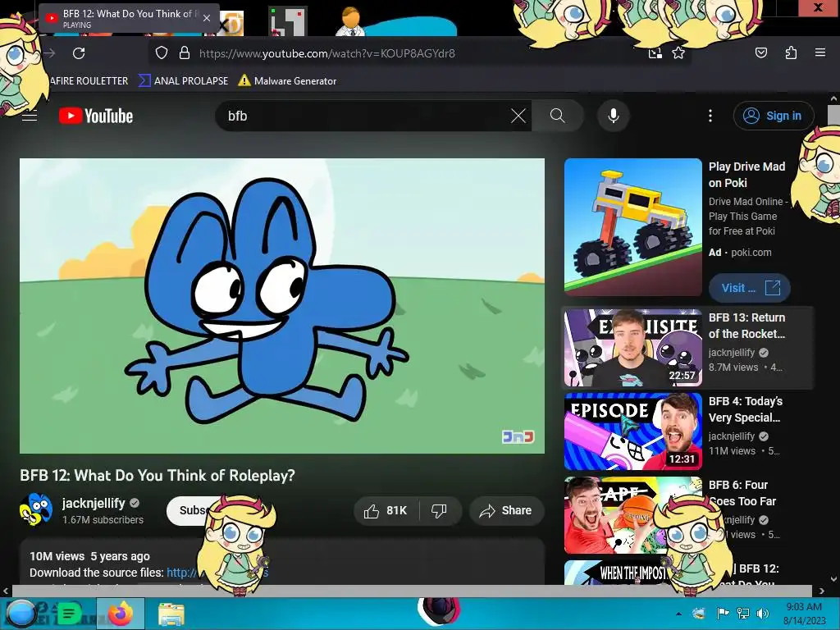Open File Explorer from the taskbar
840x630 pixels.
171,614
